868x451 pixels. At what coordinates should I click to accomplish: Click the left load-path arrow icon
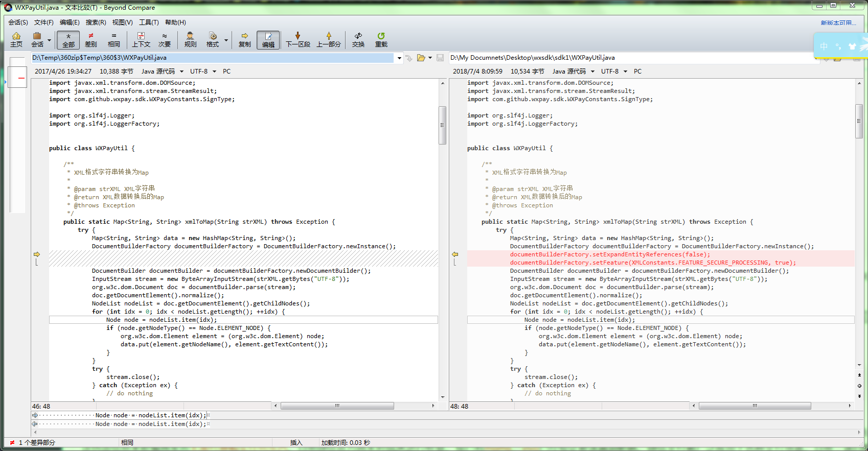click(x=409, y=58)
